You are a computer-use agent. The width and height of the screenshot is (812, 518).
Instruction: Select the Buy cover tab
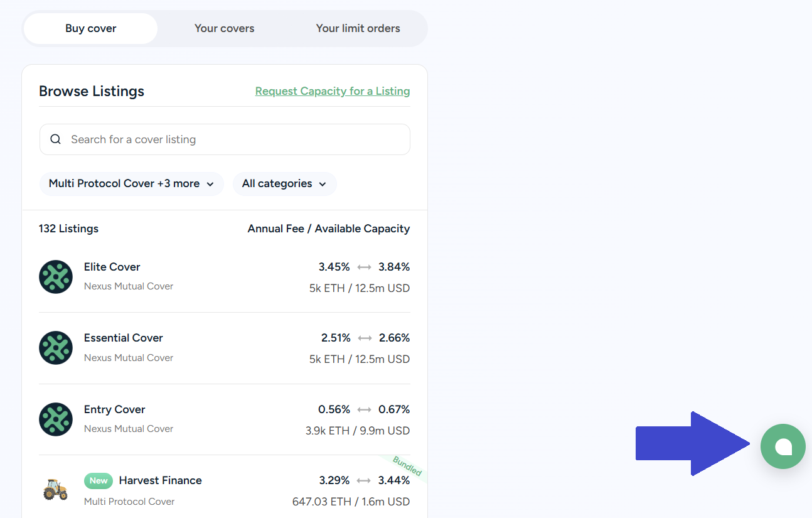point(91,28)
